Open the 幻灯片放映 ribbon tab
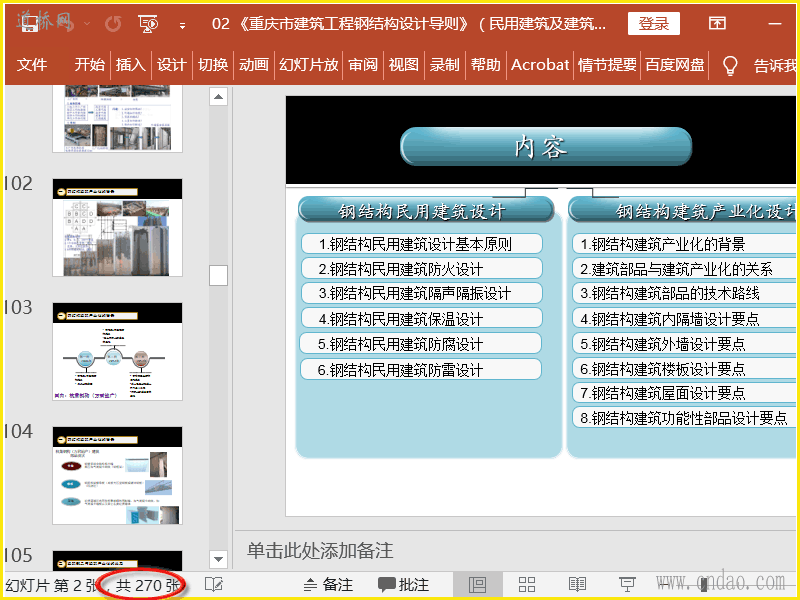 [x=309, y=65]
